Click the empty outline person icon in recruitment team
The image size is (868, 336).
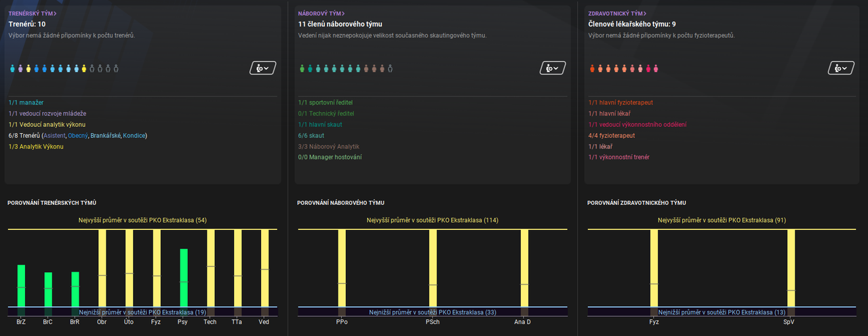click(390, 69)
